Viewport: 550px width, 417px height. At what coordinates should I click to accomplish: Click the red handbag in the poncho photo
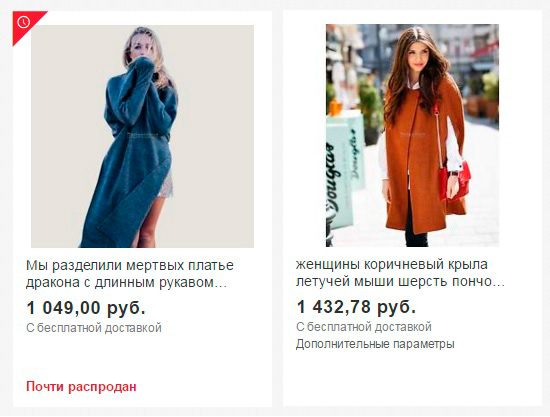click(455, 180)
